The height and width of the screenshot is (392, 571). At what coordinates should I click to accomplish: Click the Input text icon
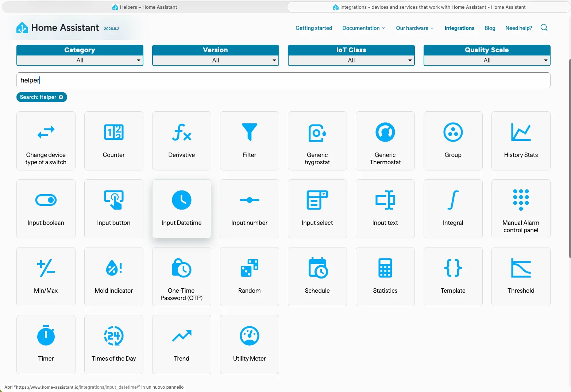(385, 200)
